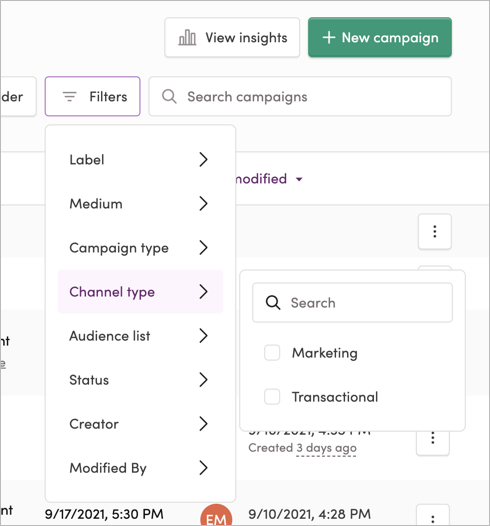Click the Search field in Channel type panel
The height and width of the screenshot is (526, 490).
click(x=352, y=303)
